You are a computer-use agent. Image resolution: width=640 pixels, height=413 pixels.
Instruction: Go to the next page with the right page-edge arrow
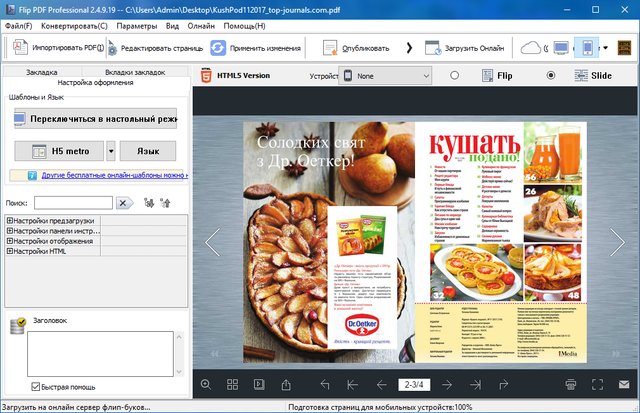tap(618, 242)
